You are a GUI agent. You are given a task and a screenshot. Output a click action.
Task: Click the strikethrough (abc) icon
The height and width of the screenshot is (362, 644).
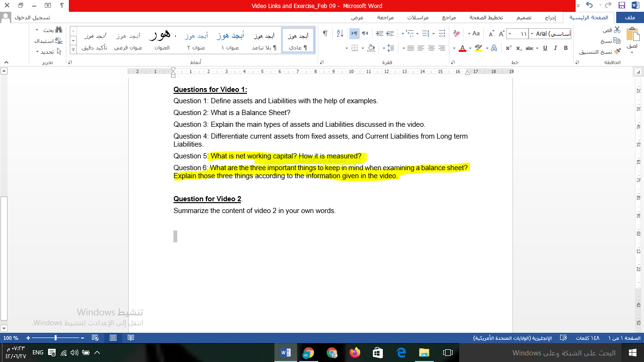click(x=529, y=48)
